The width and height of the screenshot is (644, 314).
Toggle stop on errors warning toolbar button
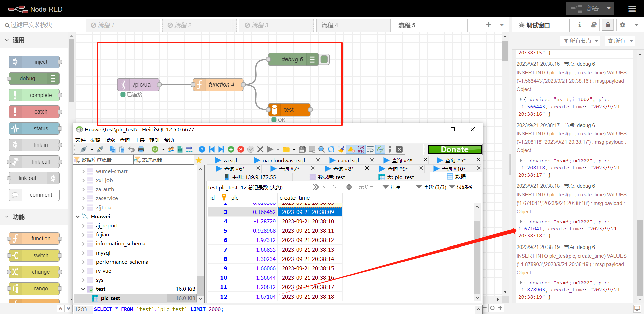pos(351,149)
